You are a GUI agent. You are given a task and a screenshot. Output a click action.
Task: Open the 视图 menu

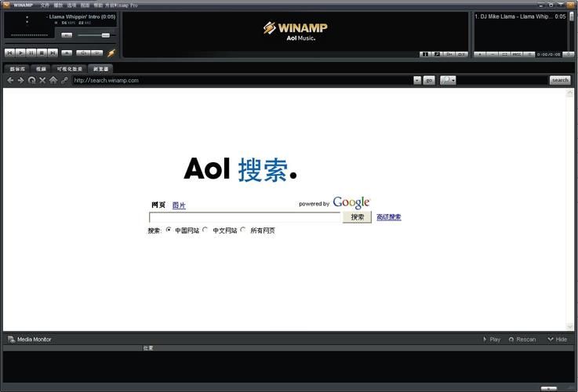[85, 5]
